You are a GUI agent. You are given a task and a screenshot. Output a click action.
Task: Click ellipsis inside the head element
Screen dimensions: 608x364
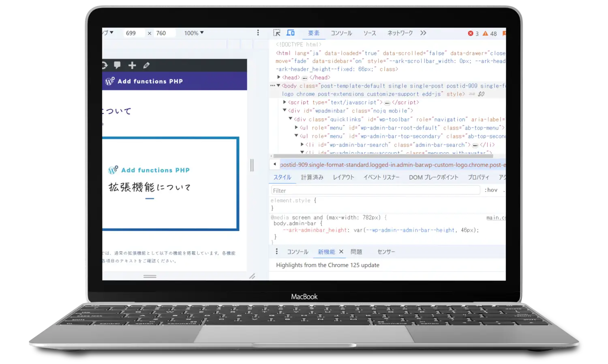pyautogui.click(x=305, y=78)
